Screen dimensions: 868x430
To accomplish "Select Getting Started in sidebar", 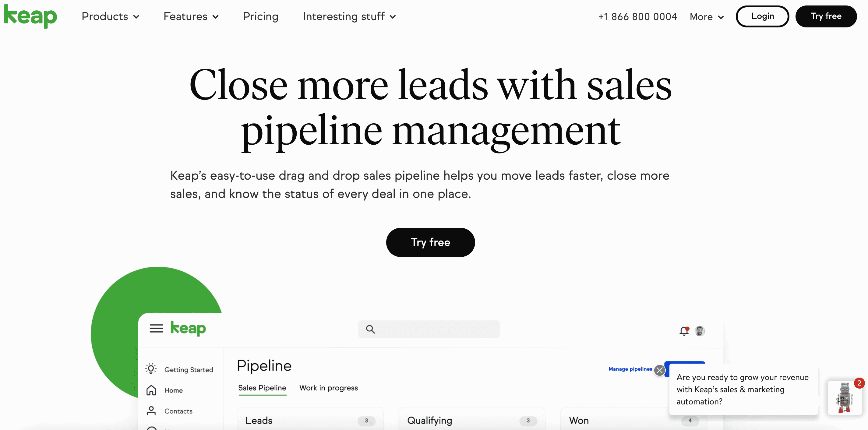I will [x=189, y=370].
